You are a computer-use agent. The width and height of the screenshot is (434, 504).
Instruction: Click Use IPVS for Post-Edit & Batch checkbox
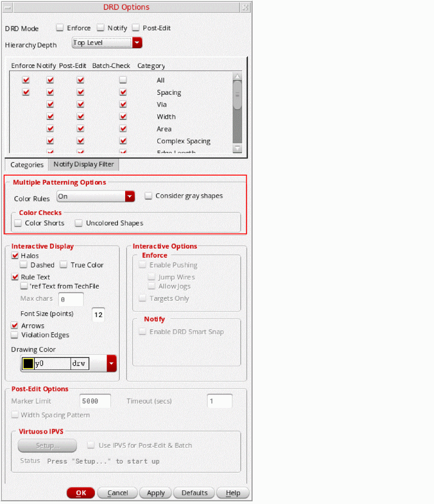pyautogui.click(x=91, y=445)
